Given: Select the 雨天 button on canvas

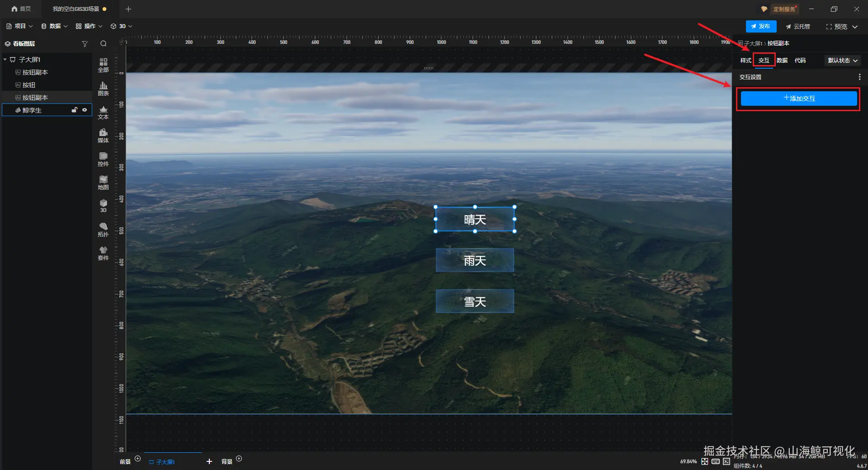Looking at the screenshot, I should tap(475, 260).
